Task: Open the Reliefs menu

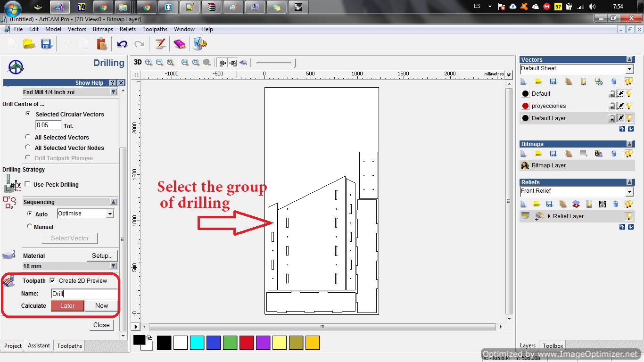Action: pyautogui.click(x=127, y=29)
